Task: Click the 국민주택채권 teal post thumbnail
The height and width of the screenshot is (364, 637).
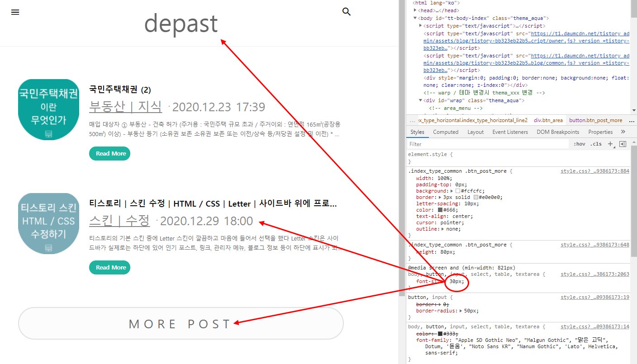Action: coord(49,109)
